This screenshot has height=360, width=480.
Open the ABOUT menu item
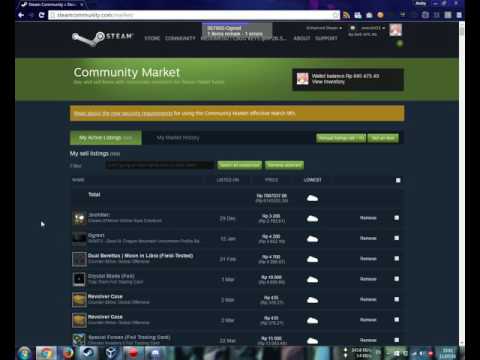pos(302,38)
